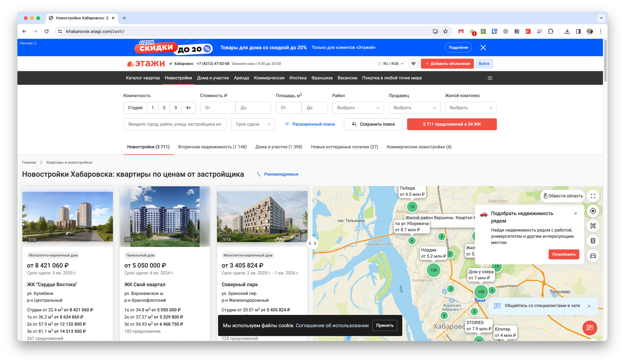625x364 pixels.
Task: Accept cookies with Принять button
Action: tap(385, 326)
